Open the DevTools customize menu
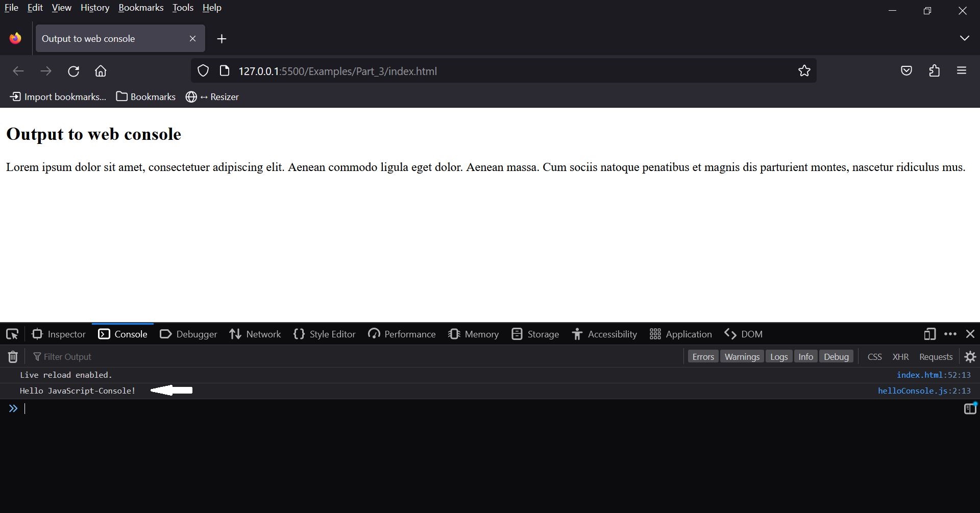 pos(950,334)
